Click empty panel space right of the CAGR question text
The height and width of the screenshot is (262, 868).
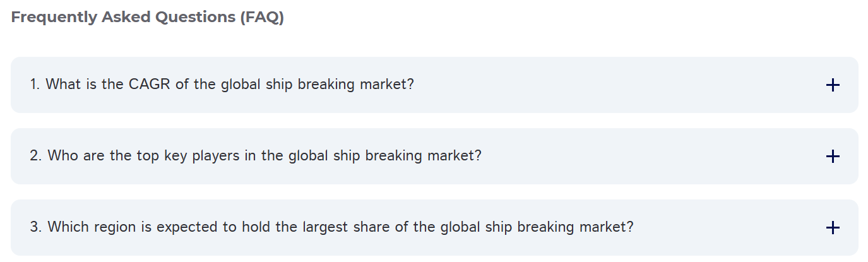[619, 85]
